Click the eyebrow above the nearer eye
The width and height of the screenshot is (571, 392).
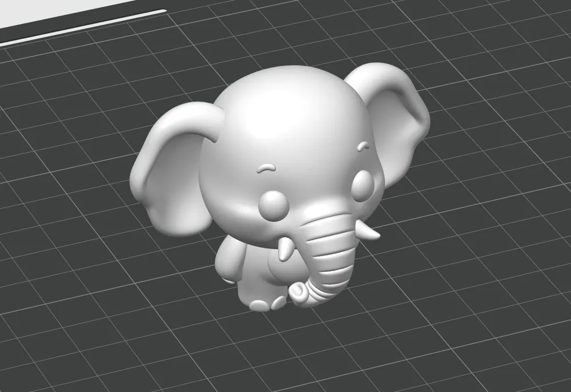[266, 168]
